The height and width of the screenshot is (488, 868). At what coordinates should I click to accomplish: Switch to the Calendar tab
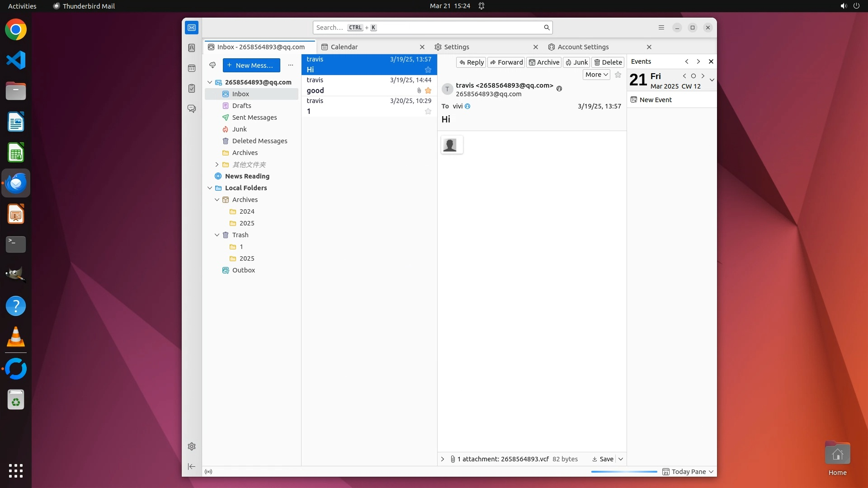(x=344, y=47)
